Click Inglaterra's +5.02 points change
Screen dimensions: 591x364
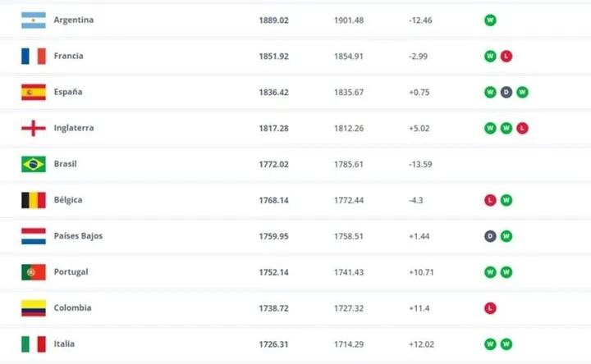pyautogui.click(x=419, y=128)
